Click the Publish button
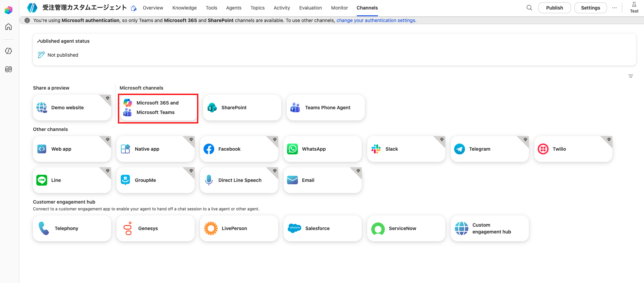The height and width of the screenshot is (283, 644). [x=554, y=8]
